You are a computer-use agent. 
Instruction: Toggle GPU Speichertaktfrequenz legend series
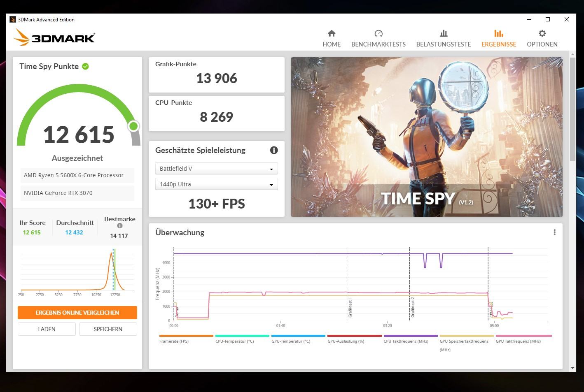click(x=467, y=343)
